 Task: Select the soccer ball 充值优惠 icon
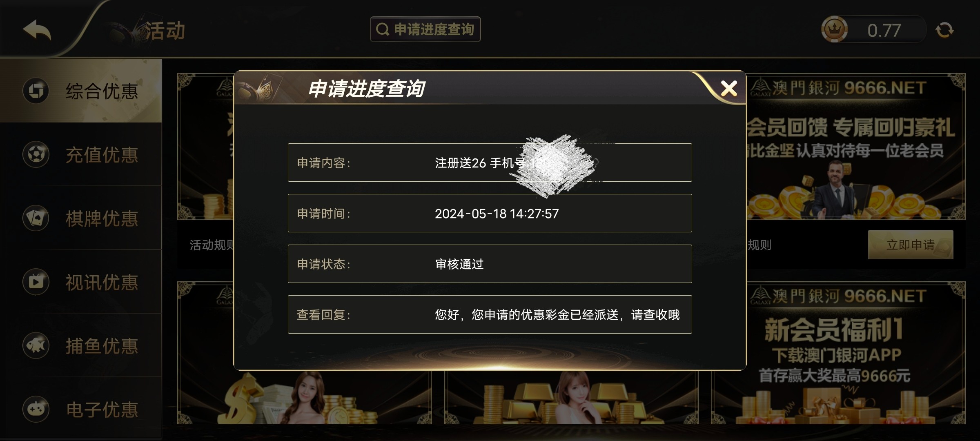pyautogui.click(x=36, y=154)
